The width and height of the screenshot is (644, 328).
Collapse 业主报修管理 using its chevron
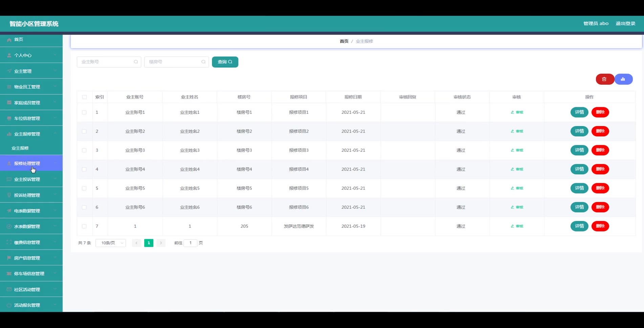[x=55, y=134]
